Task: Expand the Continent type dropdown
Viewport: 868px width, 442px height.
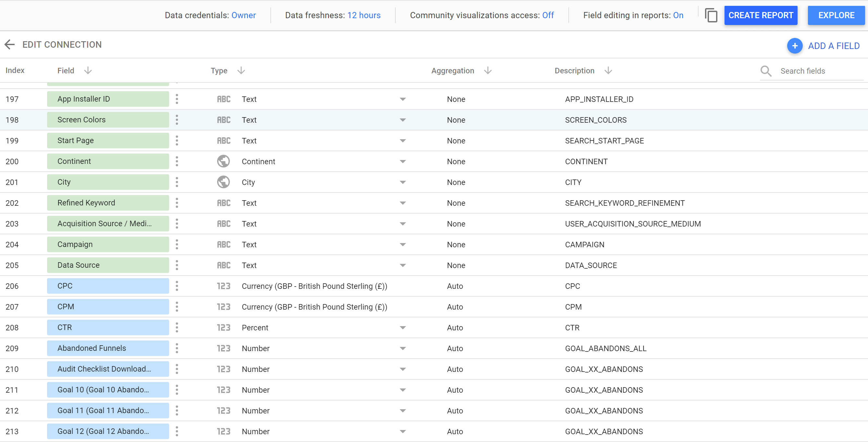Action: click(x=403, y=162)
